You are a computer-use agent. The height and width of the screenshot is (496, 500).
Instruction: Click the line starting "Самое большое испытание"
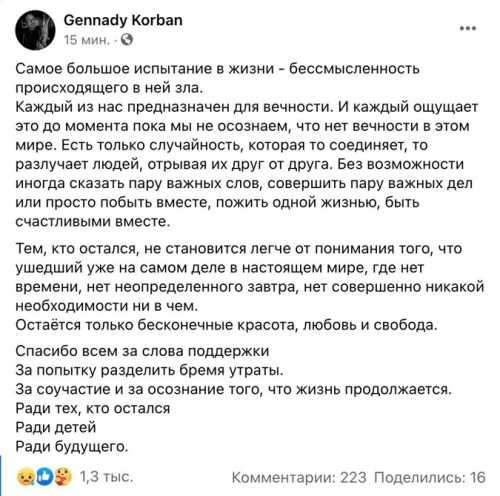coord(217,69)
